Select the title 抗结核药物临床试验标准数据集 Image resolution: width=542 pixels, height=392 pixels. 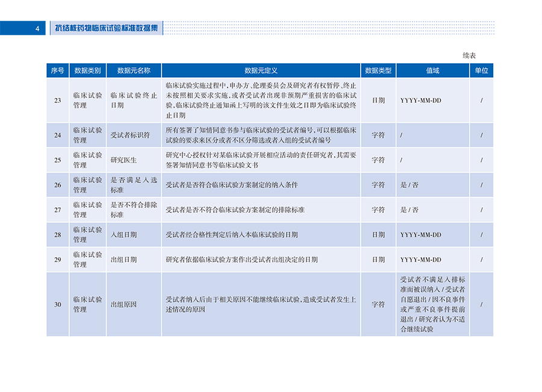[107, 28]
